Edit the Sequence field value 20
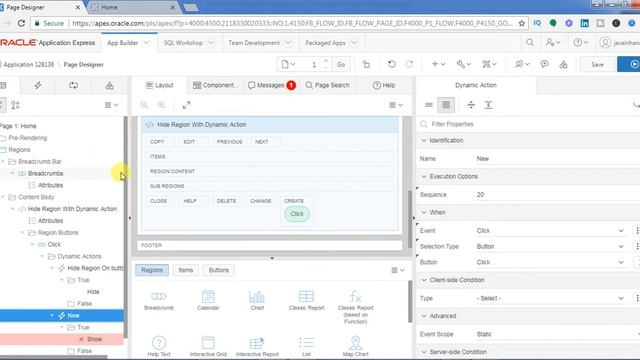640x360 pixels. click(557, 195)
